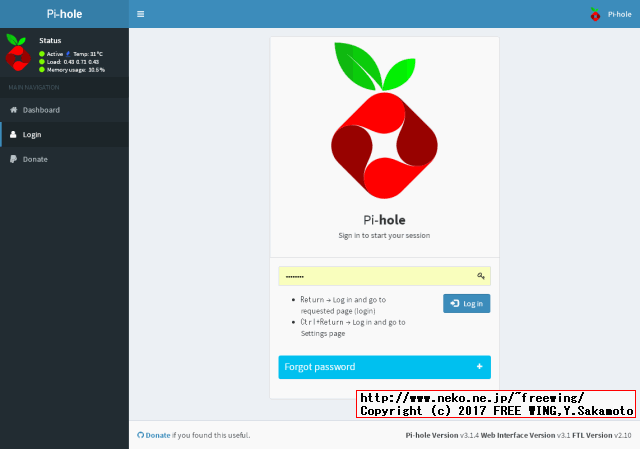Focus the password input field
This screenshot has width=640, height=449.
click(384, 276)
